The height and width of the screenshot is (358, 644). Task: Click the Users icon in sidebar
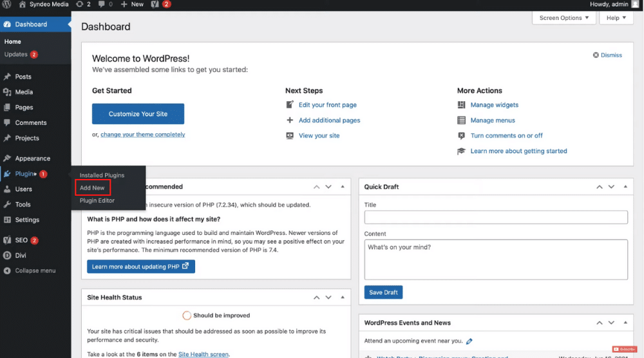click(7, 189)
